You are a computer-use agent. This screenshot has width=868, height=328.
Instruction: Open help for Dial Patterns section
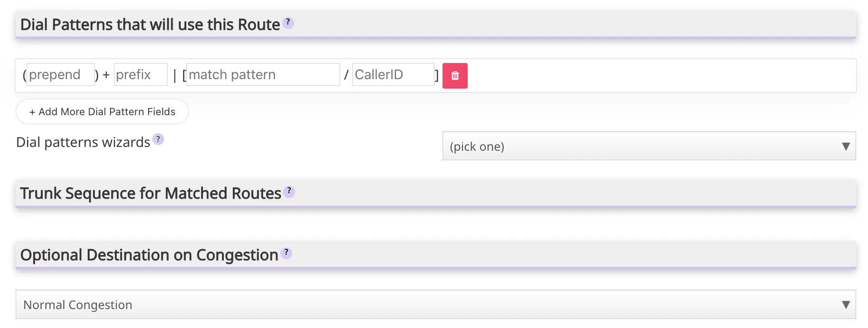point(288,22)
